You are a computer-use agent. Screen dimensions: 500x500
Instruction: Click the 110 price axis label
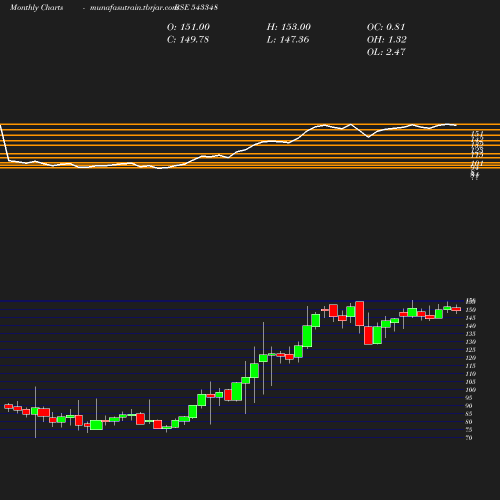coord(471,374)
